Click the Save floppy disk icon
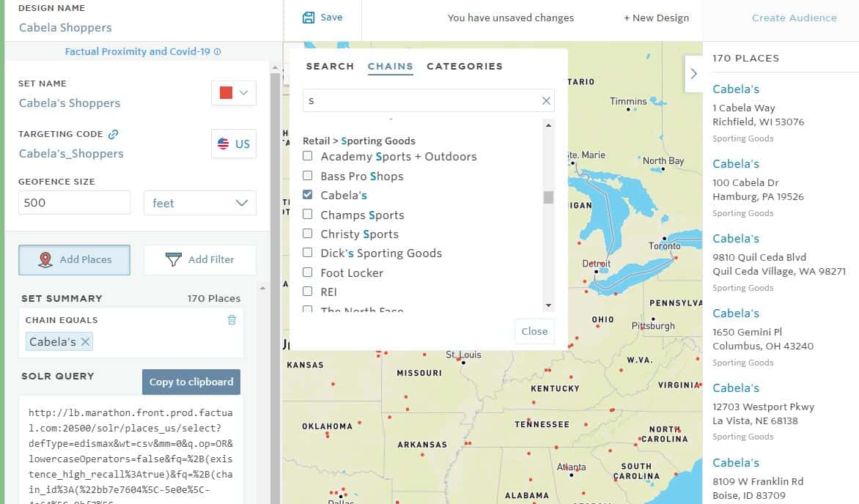 [x=309, y=18]
